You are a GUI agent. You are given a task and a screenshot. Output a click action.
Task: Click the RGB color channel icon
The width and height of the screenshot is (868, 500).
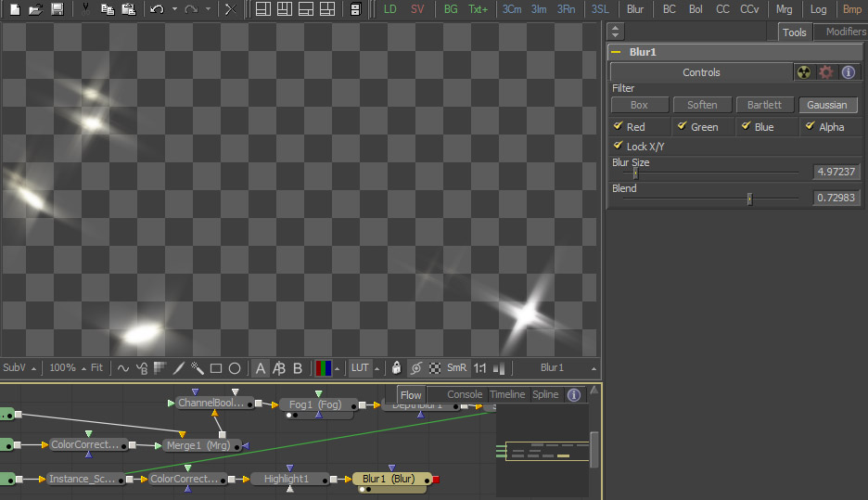[x=324, y=368]
